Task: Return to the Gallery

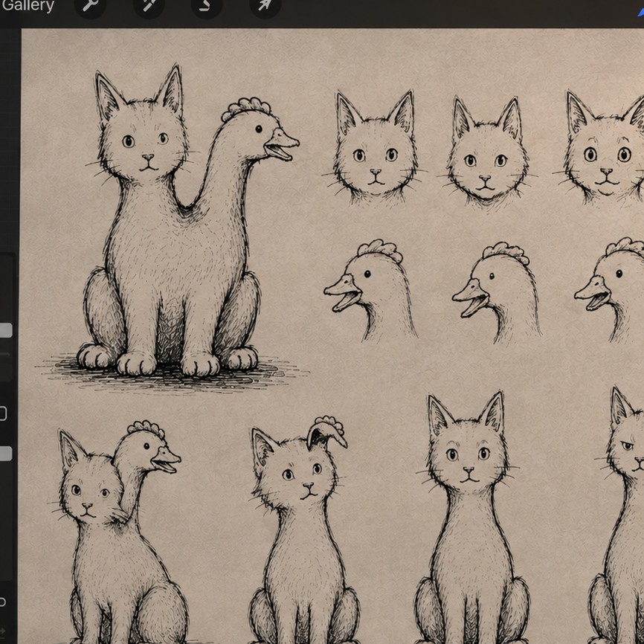Action: pos(28,6)
